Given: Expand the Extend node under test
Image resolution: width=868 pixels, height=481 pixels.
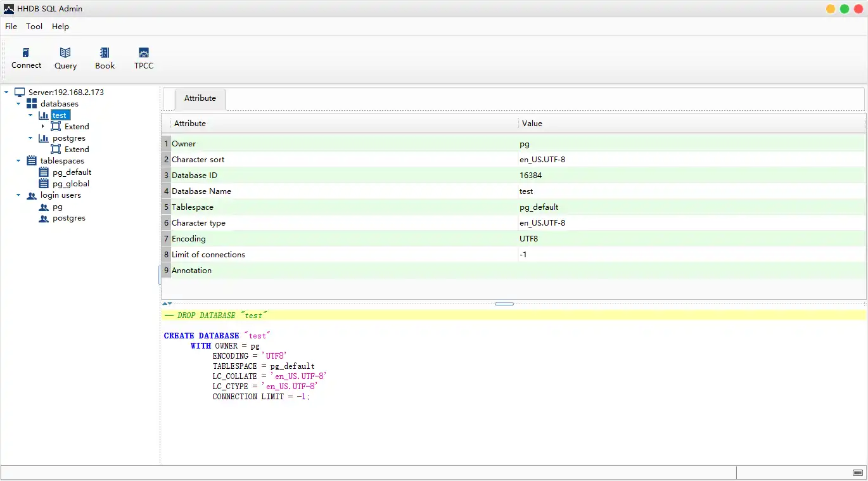Looking at the screenshot, I should (x=42, y=127).
